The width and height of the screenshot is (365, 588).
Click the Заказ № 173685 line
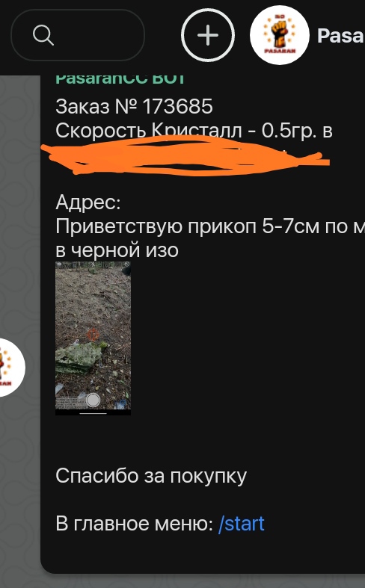(134, 107)
